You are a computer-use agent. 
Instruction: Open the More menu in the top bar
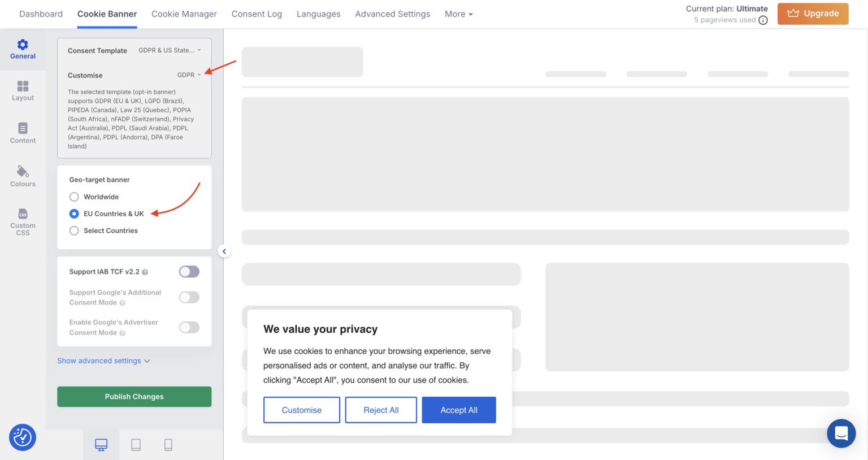point(458,14)
